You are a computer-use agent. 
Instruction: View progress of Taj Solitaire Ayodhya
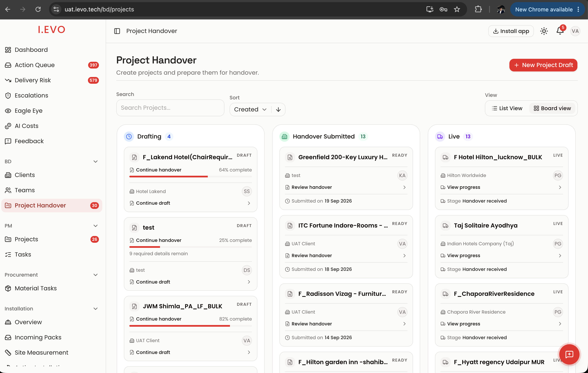click(x=501, y=255)
